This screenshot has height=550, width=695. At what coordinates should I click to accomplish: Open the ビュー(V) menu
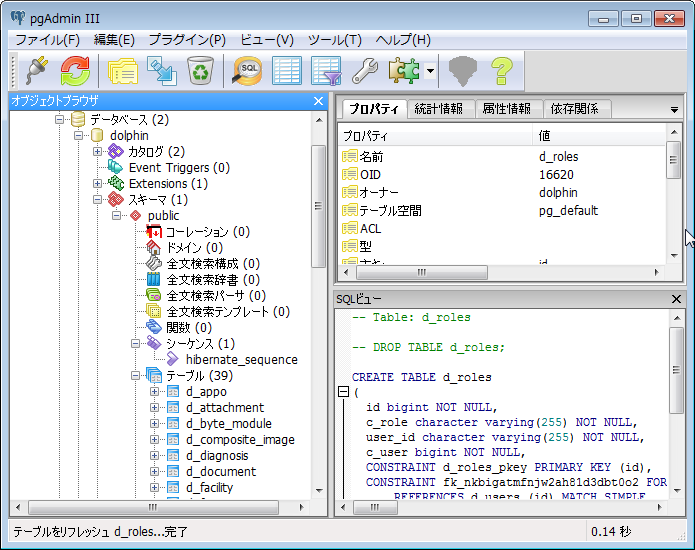coord(267,40)
